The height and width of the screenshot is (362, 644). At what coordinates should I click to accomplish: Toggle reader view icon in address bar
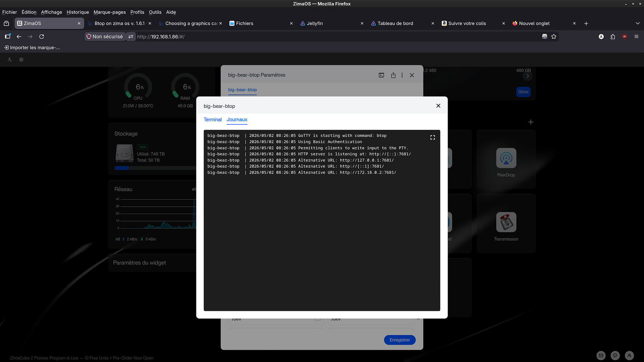(545, 36)
